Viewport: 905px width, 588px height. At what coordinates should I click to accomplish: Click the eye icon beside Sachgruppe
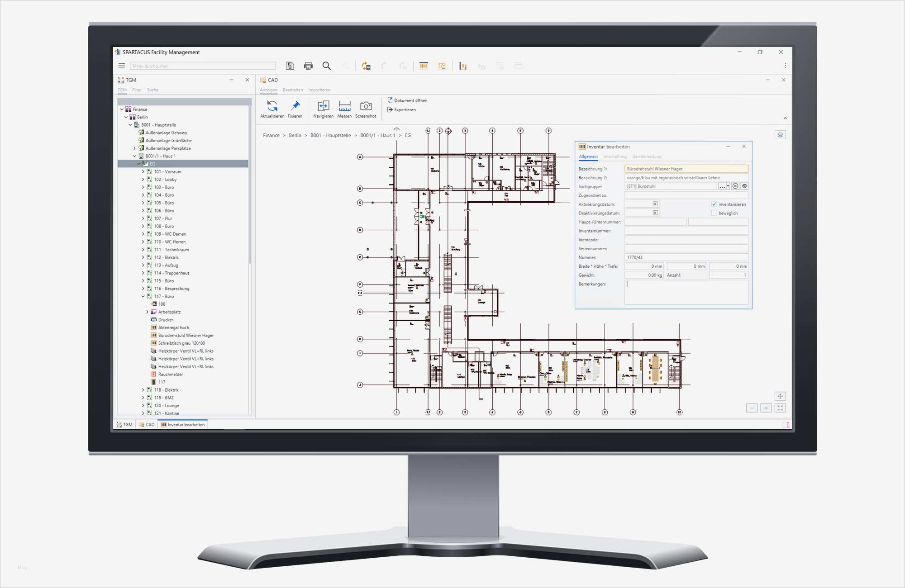[744, 186]
